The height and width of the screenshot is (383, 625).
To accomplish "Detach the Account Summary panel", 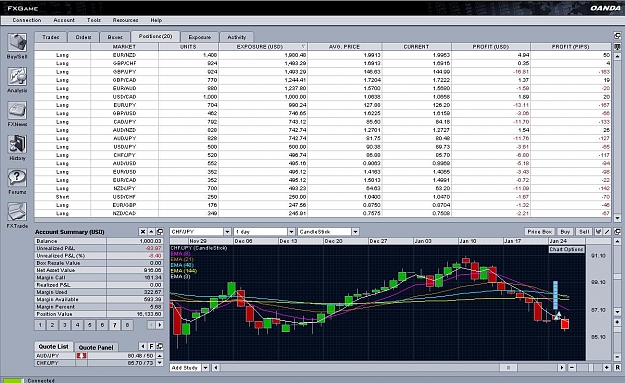I will click(x=160, y=232).
